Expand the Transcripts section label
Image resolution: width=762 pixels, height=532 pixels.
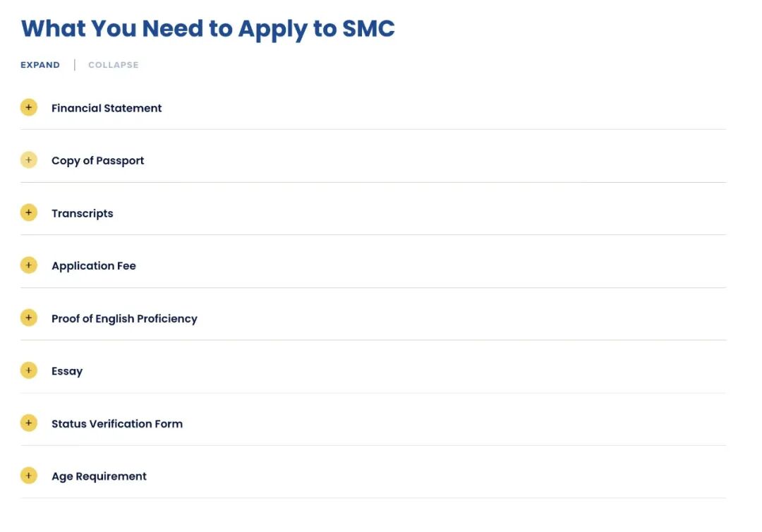tap(82, 213)
